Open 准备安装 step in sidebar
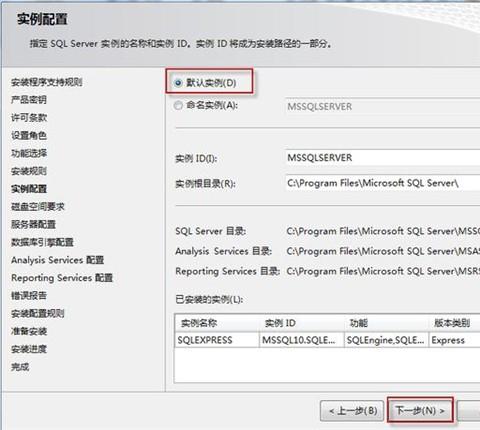This screenshot has height=430, width=480. 29,331
